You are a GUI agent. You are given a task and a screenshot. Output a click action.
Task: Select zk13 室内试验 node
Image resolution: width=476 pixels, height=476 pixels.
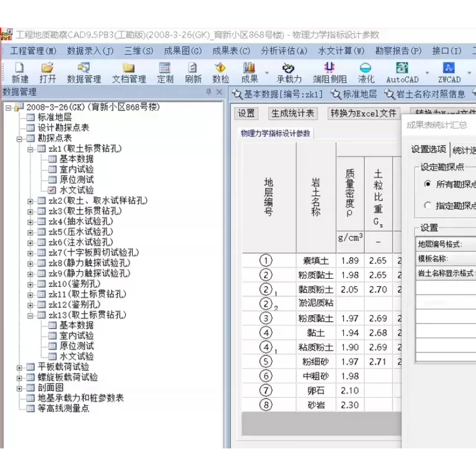coord(76,336)
